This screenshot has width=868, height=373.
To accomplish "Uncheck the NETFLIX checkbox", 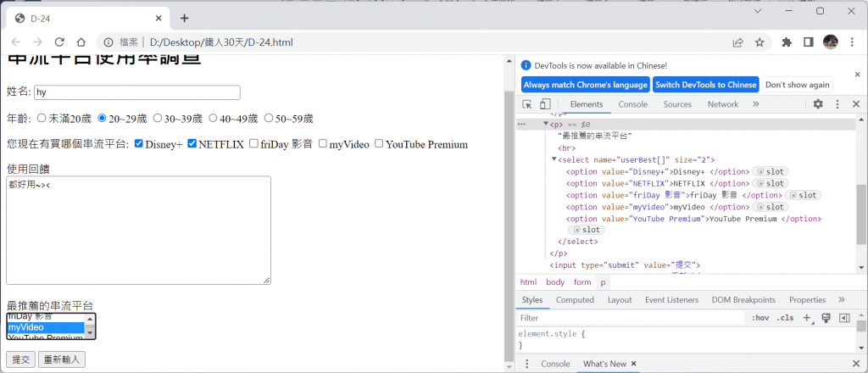I will tap(192, 144).
